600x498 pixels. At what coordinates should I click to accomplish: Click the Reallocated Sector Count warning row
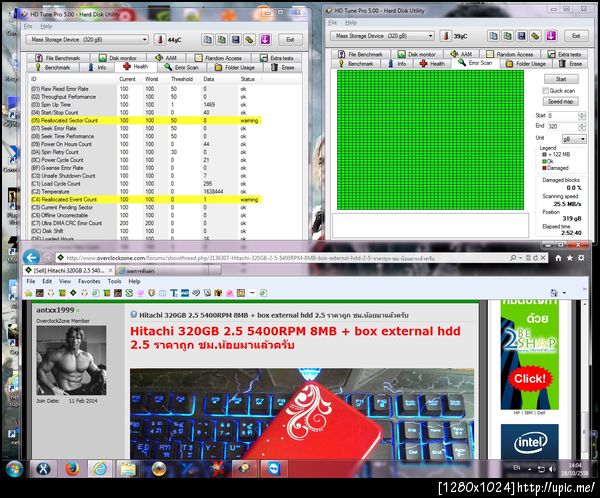tap(146, 121)
